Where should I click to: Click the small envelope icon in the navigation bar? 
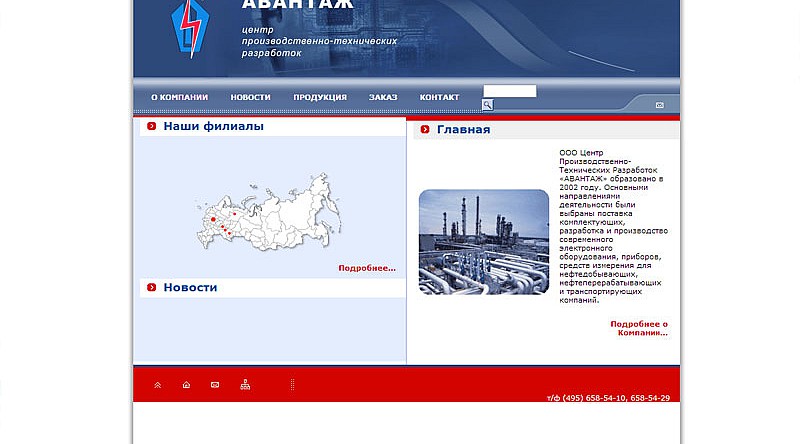pos(660,105)
